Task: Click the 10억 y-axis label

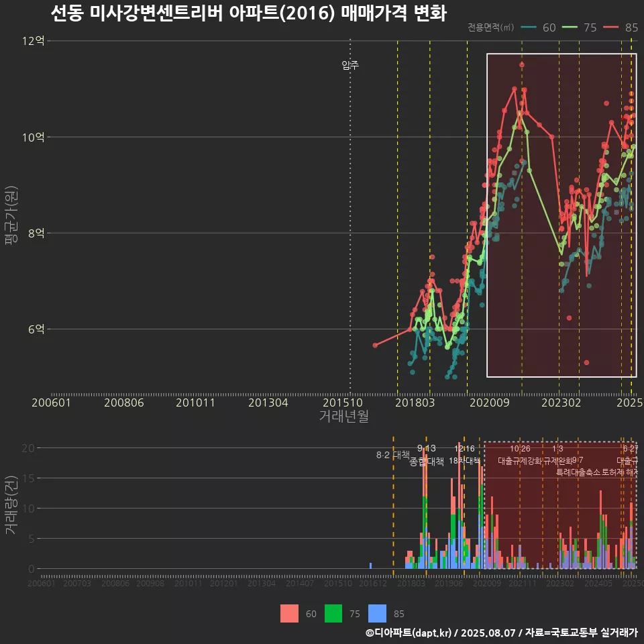Action: point(34,137)
